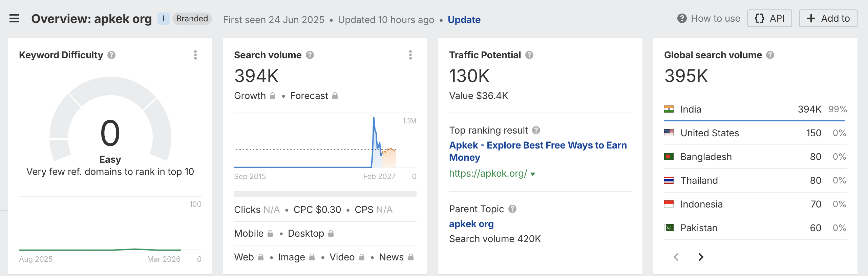Click the Update link in the header

(464, 20)
